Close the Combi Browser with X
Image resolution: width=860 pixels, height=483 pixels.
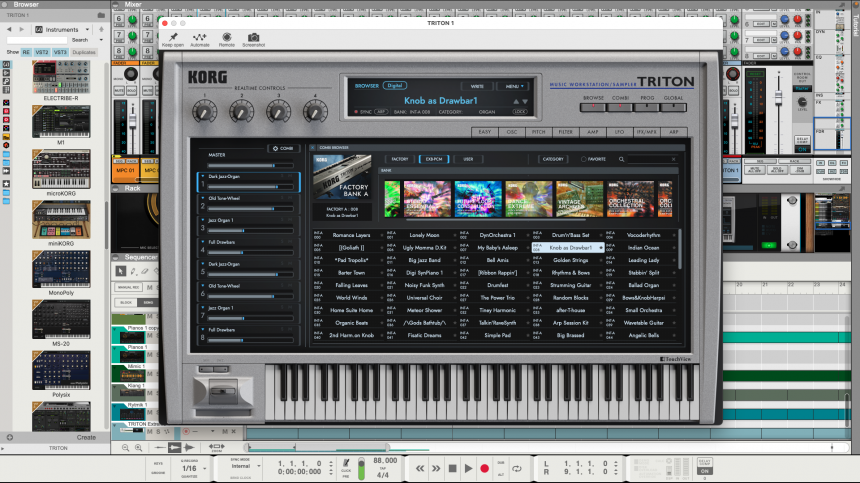click(x=313, y=147)
